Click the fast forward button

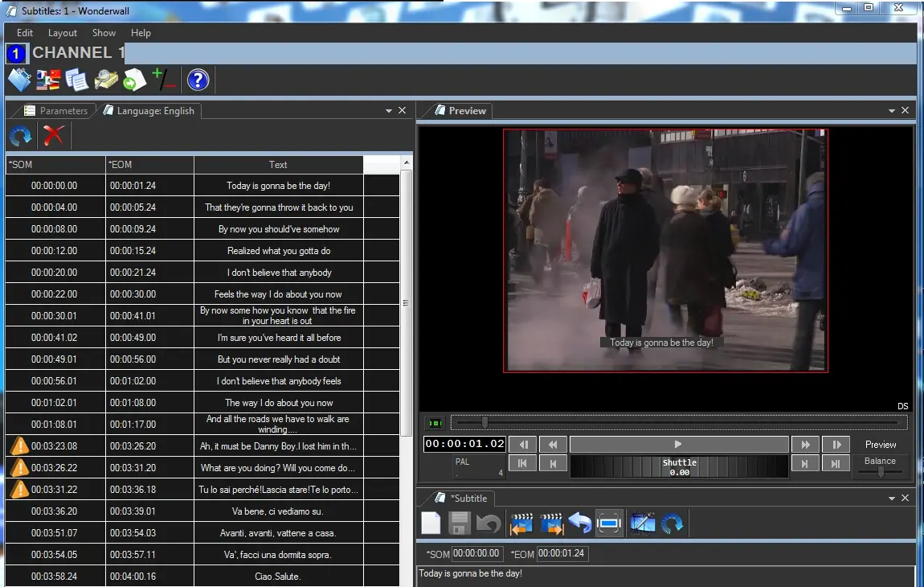804,445
